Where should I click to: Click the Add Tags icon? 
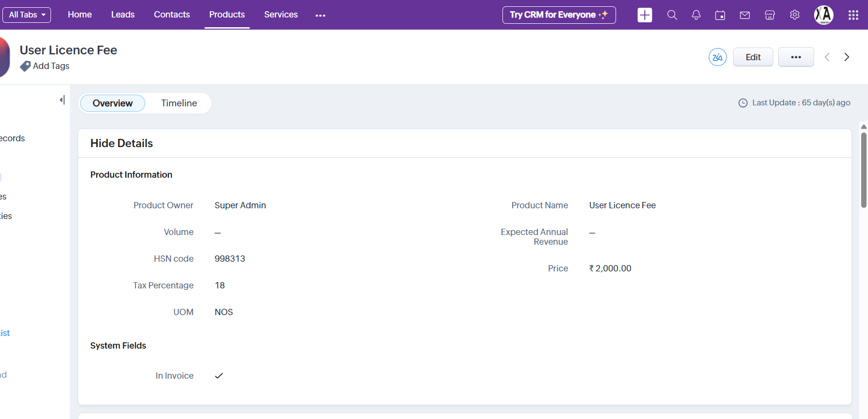(x=25, y=66)
